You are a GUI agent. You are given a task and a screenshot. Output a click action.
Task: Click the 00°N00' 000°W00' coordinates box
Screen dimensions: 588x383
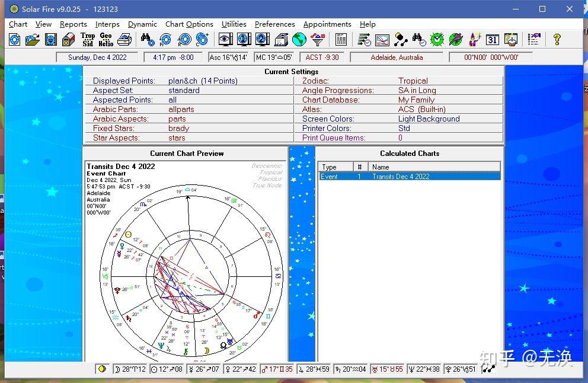[x=491, y=58]
